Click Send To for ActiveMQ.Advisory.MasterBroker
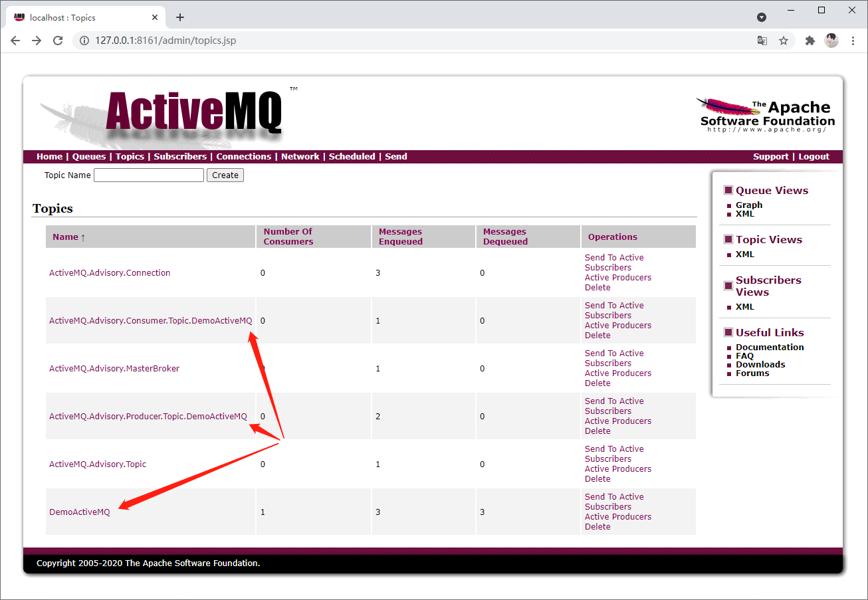868x600 pixels. click(601, 353)
